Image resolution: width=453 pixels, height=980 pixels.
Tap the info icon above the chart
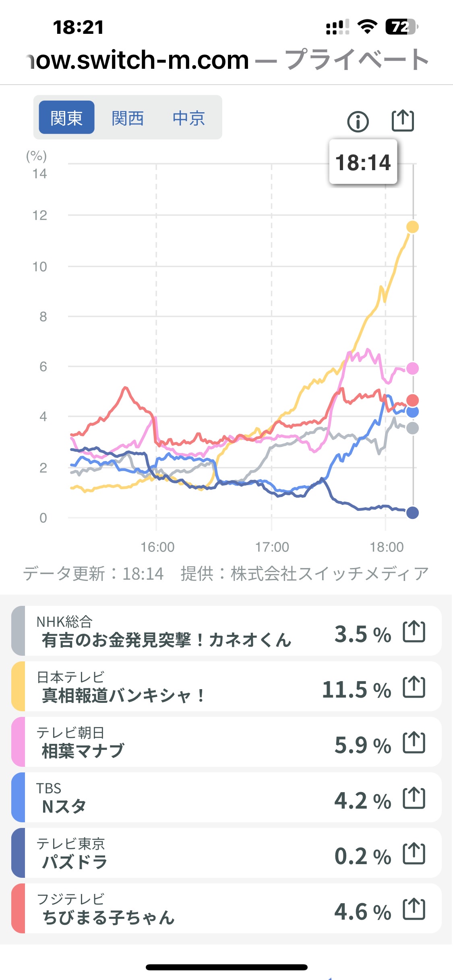[x=358, y=121]
